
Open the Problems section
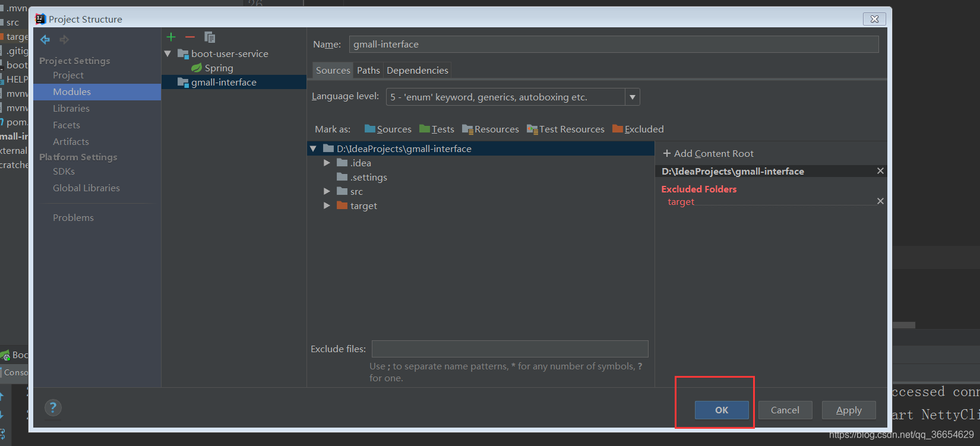[73, 217]
